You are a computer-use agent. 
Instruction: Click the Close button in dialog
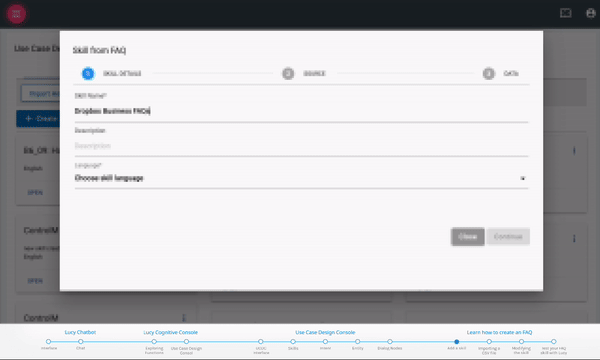click(468, 236)
